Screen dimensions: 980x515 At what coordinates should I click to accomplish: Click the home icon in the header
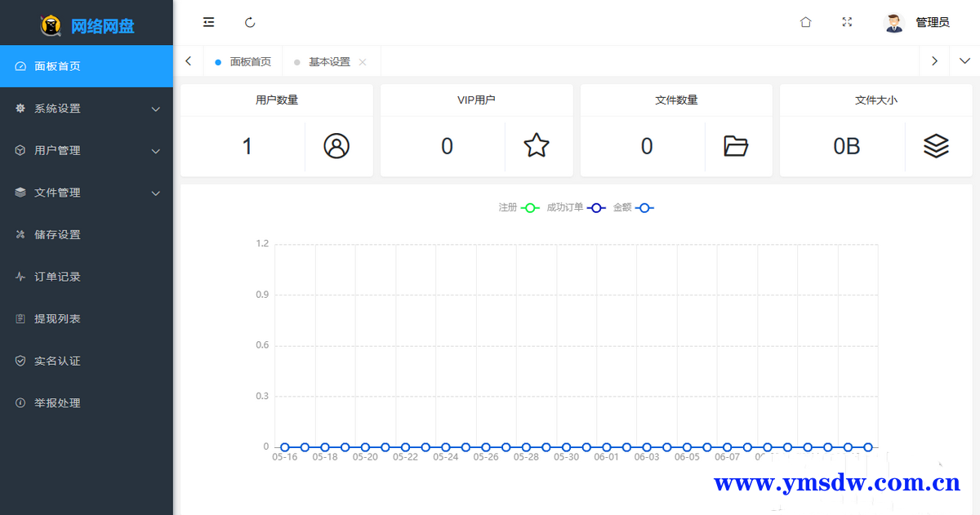pyautogui.click(x=805, y=22)
